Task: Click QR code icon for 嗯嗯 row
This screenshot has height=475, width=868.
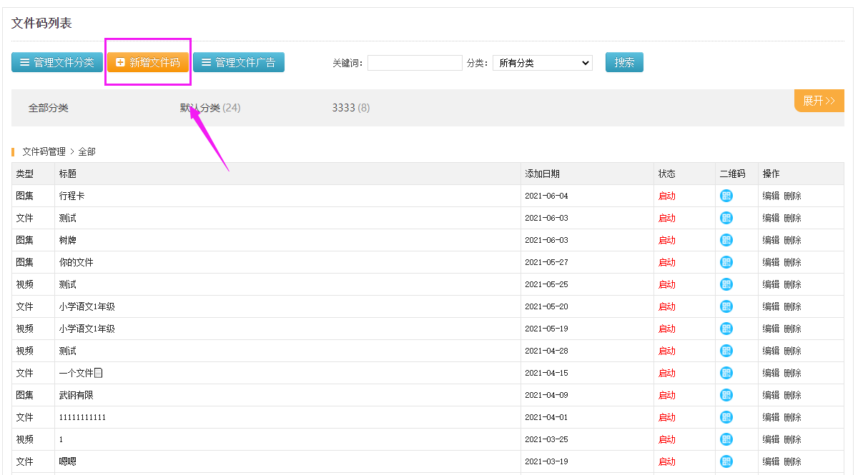Action: click(726, 461)
